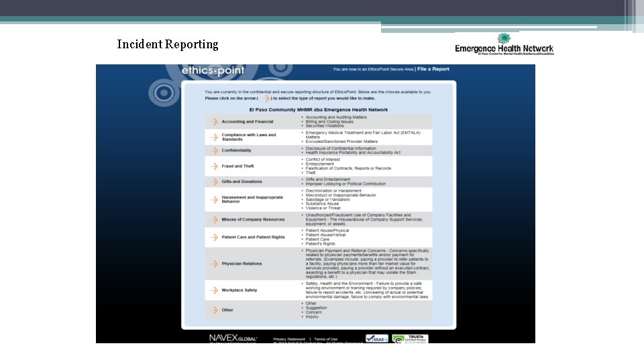Open the Terms of Use link

pos(326,339)
